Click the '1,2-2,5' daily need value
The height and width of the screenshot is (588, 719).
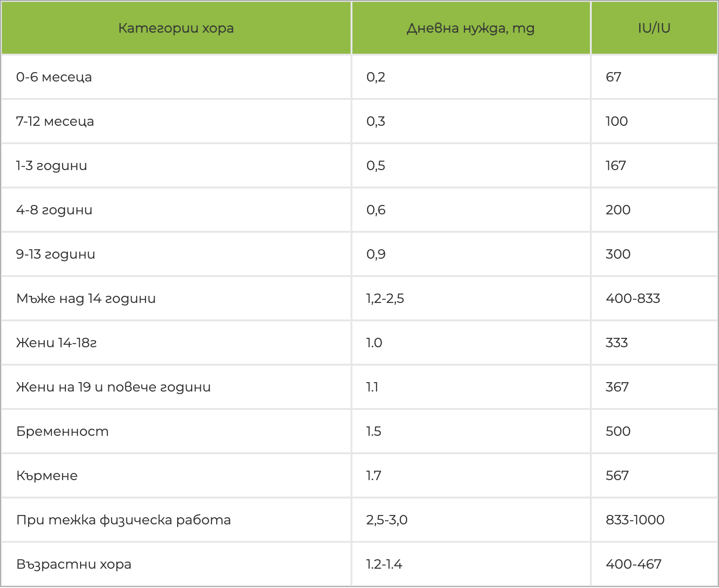385,299
